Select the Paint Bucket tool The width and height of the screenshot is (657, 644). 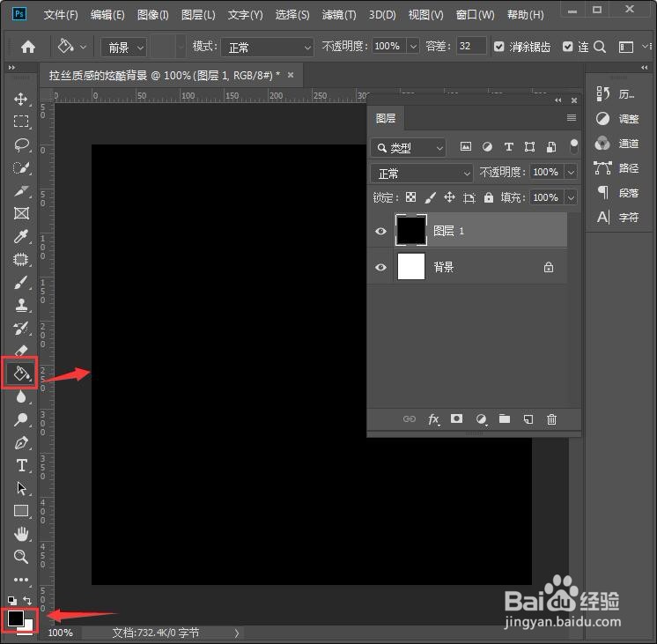click(x=21, y=373)
